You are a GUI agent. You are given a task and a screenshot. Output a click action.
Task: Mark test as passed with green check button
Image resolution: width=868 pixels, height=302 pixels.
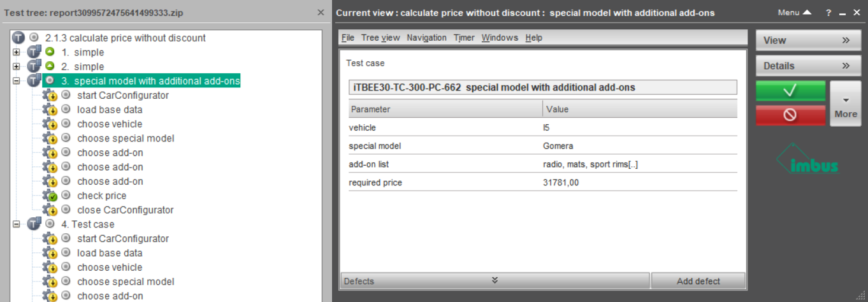pos(790,90)
